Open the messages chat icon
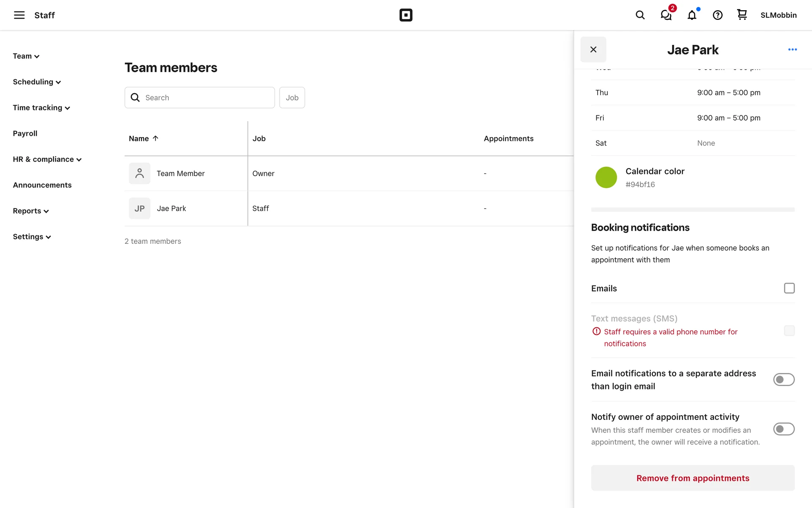This screenshot has height=508, width=812. tap(666, 15)
